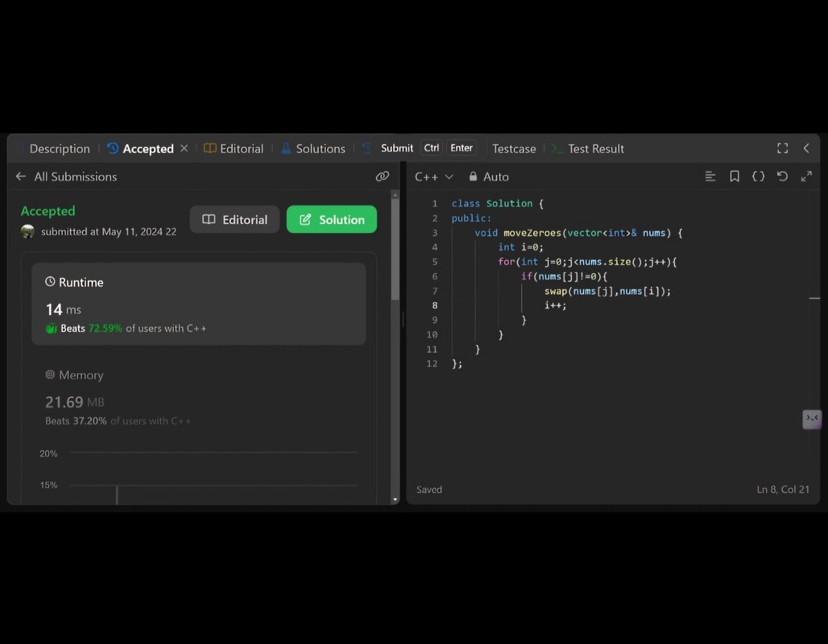The image size is (828, 644).
Task: Toggle fullscreen mode icon
Action: [x=782, y=148]
